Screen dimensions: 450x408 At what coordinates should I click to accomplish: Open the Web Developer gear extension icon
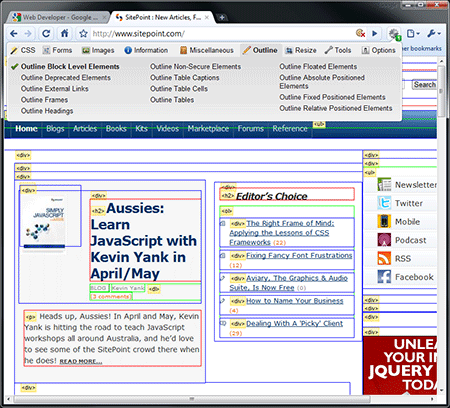(x=394, y=34)
